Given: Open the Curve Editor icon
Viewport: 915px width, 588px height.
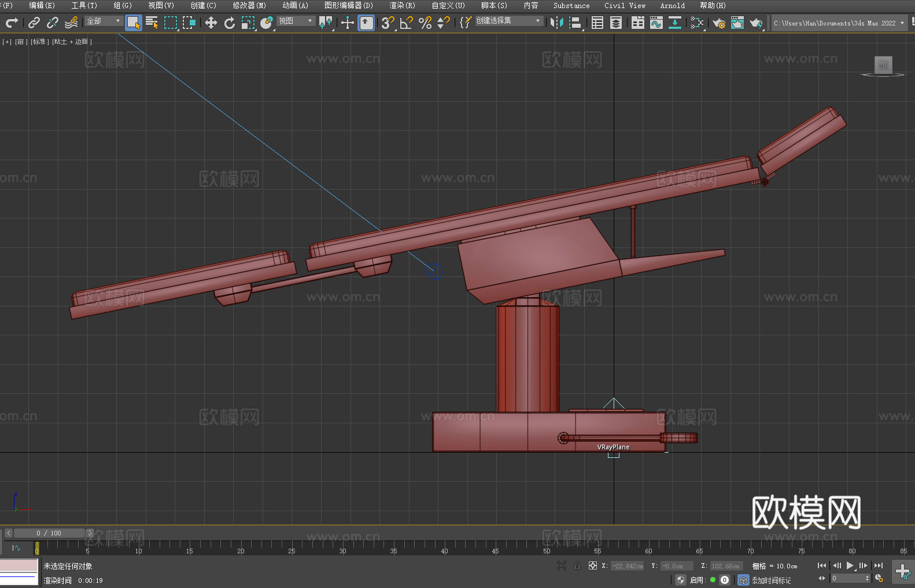Looking at the screenshot, I should [656, 23].
